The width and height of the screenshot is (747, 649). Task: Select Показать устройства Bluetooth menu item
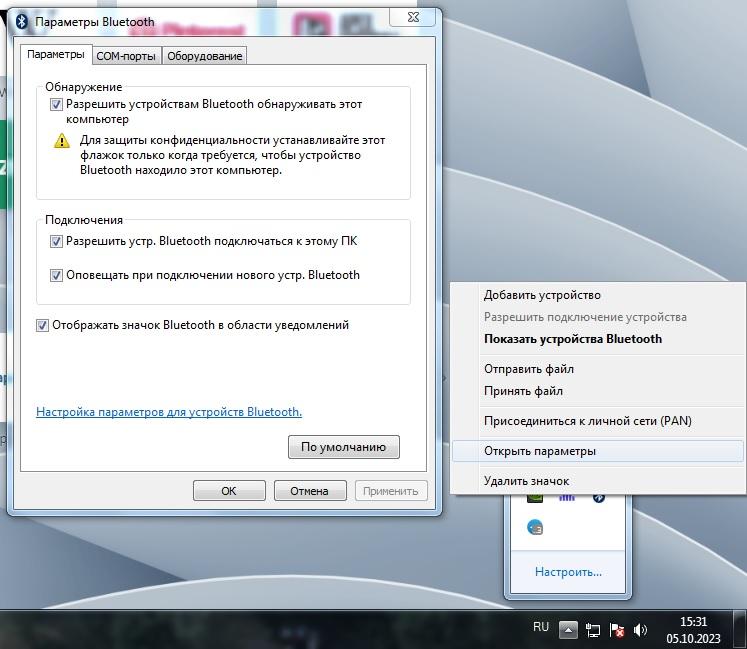[598, 339]
